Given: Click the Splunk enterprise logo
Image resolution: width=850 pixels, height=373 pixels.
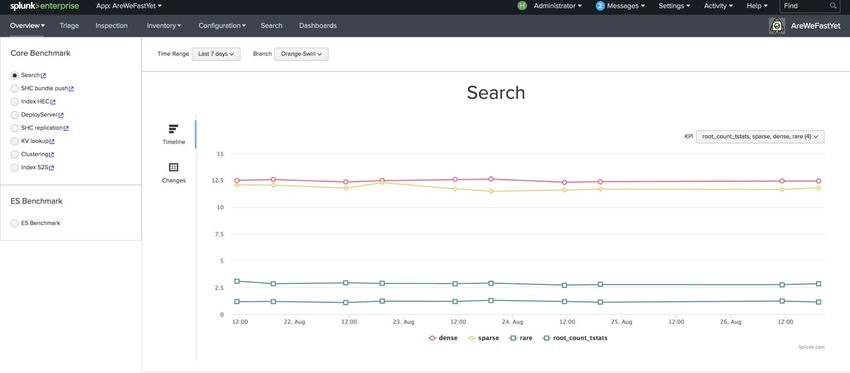Looking at the screenshot, I should click(x=44, y=6).
